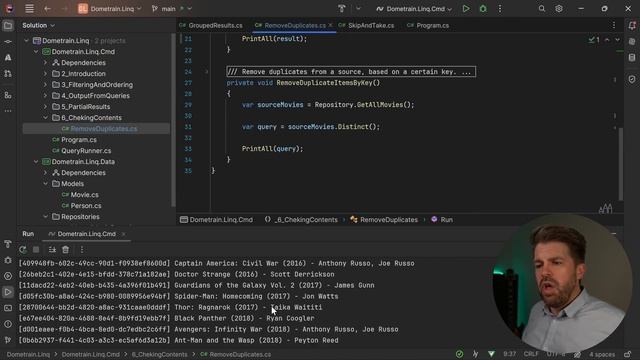This screenshot has width=640, height=360.
Task: Expand the folded doc comment on line 24
Action: (x=207, y=72)
